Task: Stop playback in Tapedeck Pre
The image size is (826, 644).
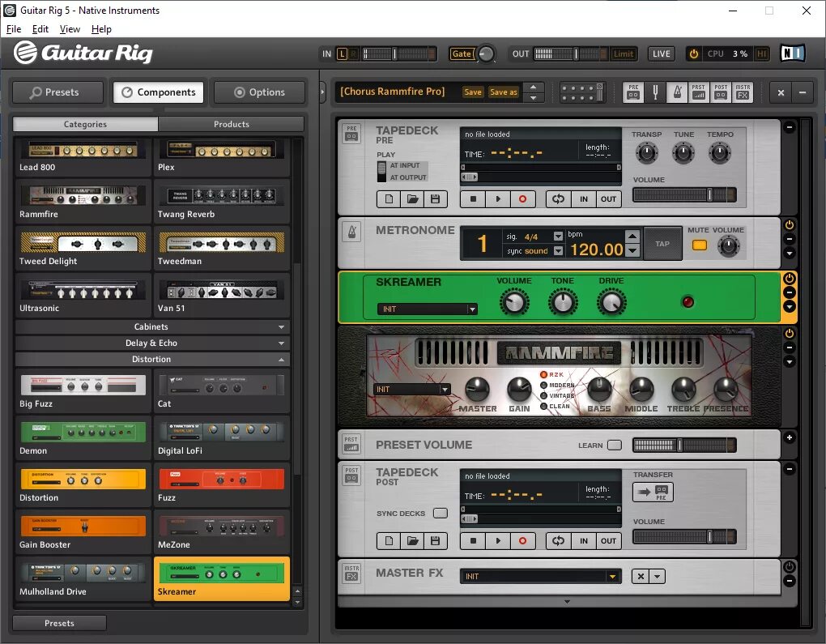Action: point(473,198)
